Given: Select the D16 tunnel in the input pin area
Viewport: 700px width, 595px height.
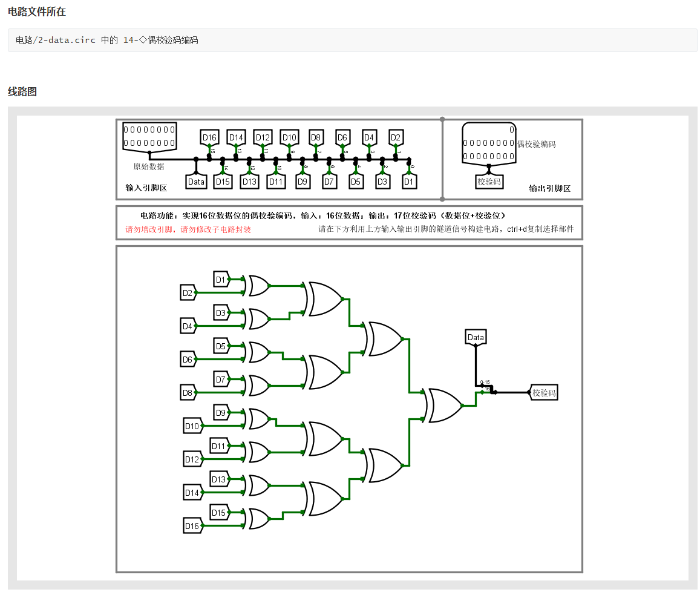Looking at the screenshot, I should pos(209,137).
